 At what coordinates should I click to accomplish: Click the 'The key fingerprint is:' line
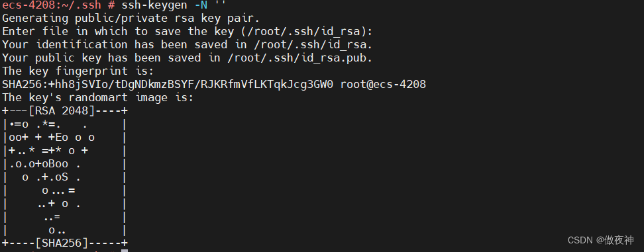coord(78,71)
